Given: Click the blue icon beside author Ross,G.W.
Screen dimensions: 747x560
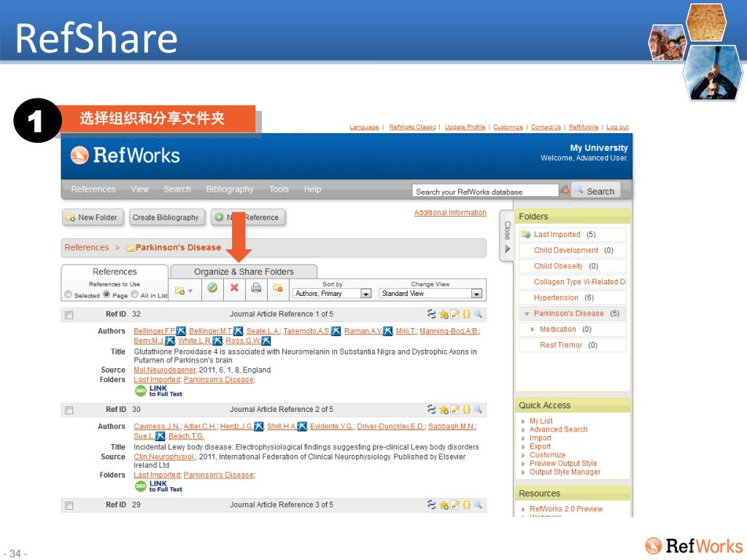Looking at the screenshot, I should coord(266,341).
